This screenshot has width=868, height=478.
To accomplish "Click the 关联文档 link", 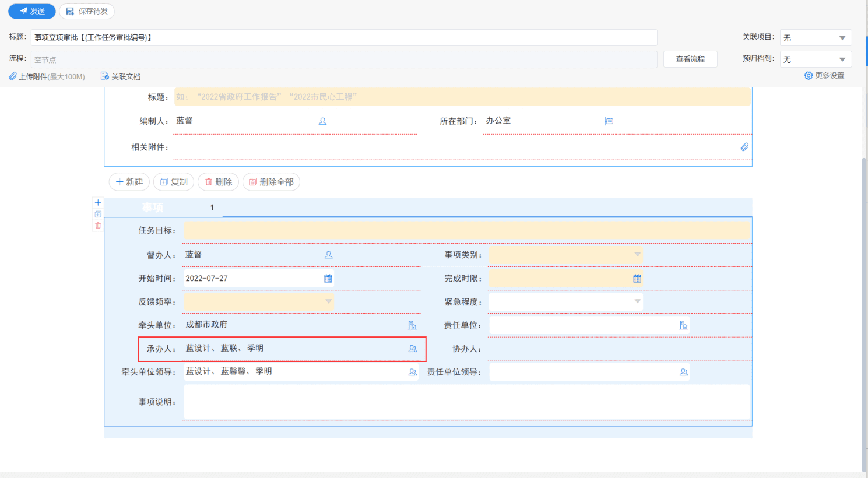I will point(121,76).
